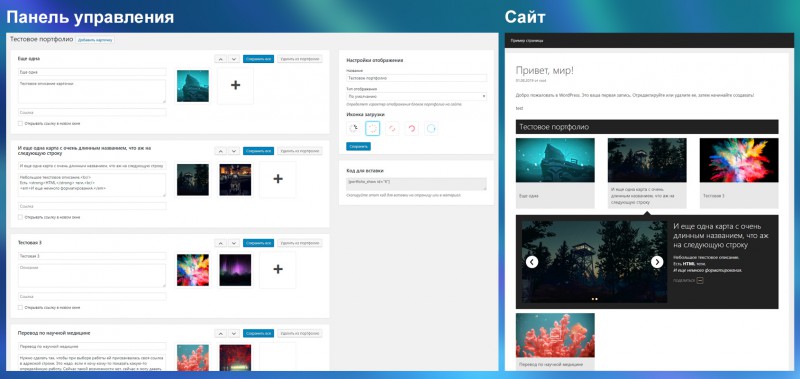The height and width of the screenshot is (379, 800).
Task: Click the empty description textarea of 'Тестовая 3'
Action: (x=92, y=275)
